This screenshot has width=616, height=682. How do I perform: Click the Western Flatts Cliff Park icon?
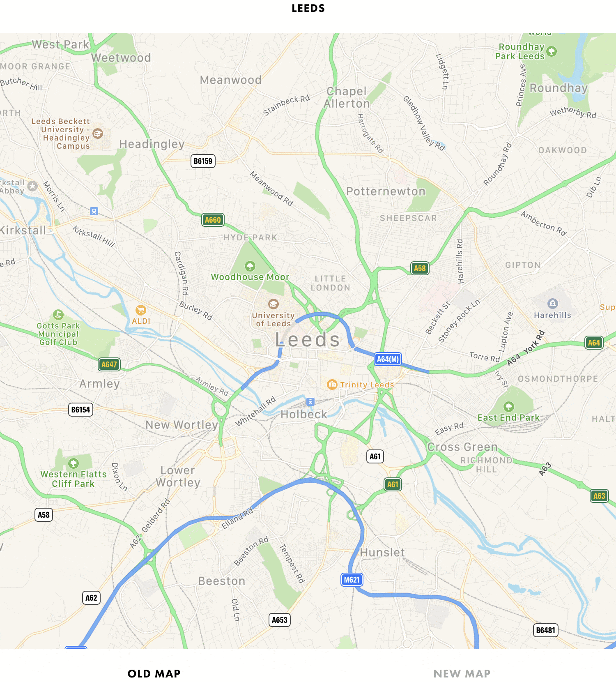(74, 463)
